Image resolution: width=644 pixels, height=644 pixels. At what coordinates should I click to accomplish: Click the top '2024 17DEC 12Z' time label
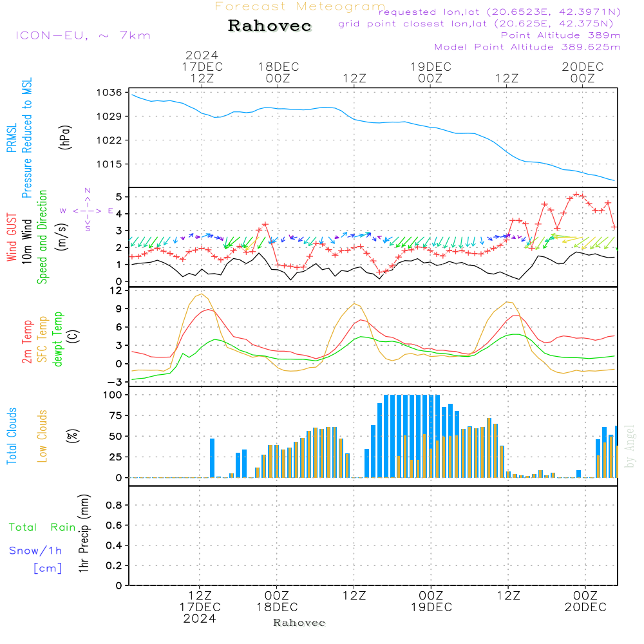point(202,66)
